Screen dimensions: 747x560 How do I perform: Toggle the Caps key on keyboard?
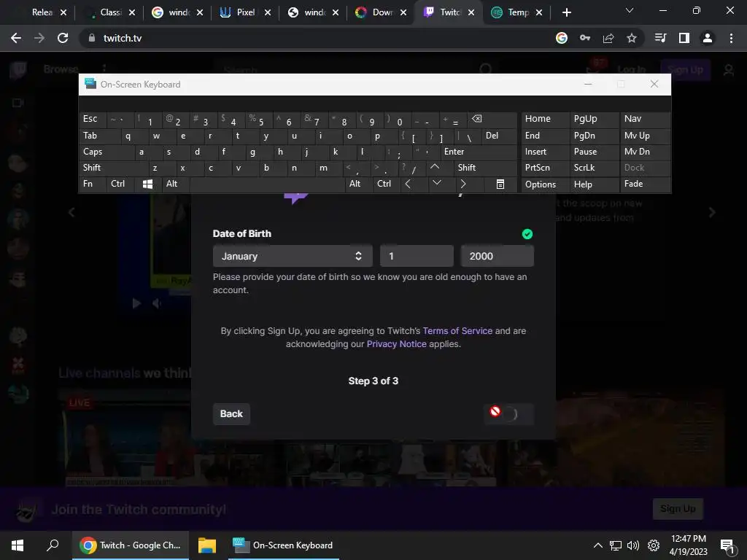[x=107, y=152]
